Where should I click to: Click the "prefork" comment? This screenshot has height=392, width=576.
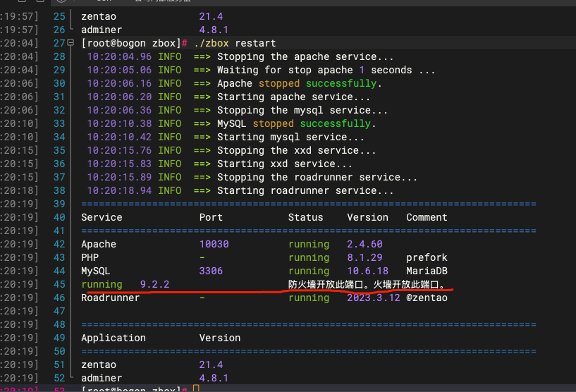(427, 257)
